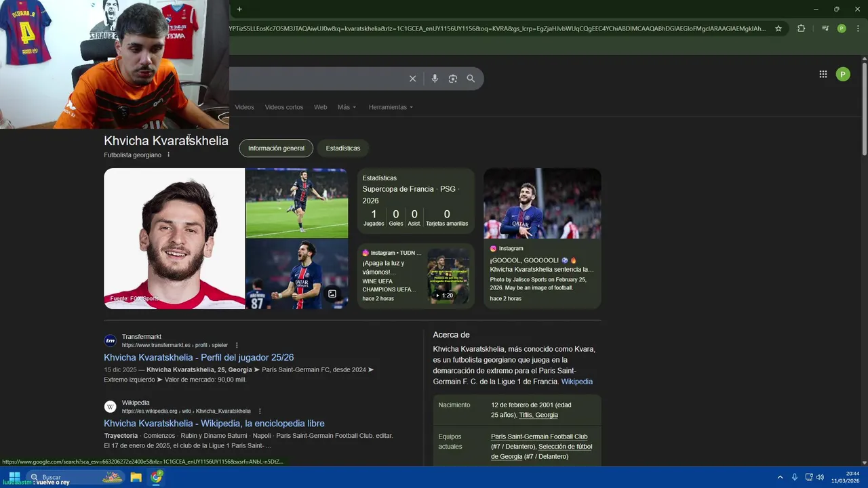Follow Wikipedia link in Acerca de text

[x=576, y=382]
